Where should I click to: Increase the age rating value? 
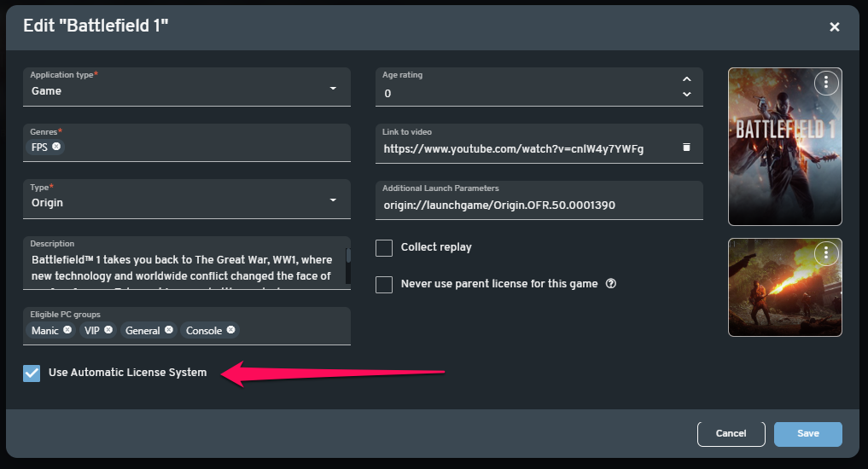[686, 79]
